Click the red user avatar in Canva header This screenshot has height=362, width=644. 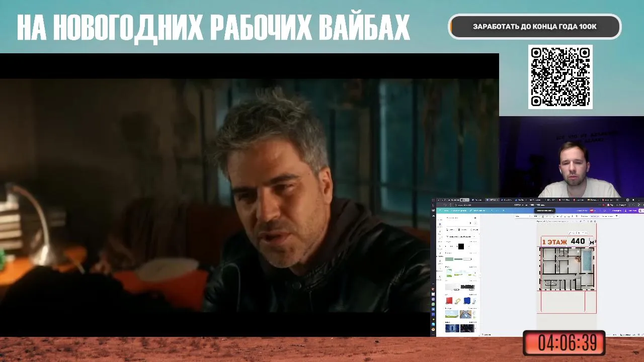591,211
